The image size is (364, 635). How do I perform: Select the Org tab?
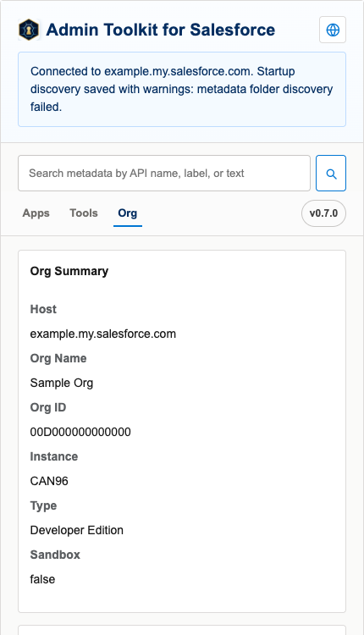point(128,213)
